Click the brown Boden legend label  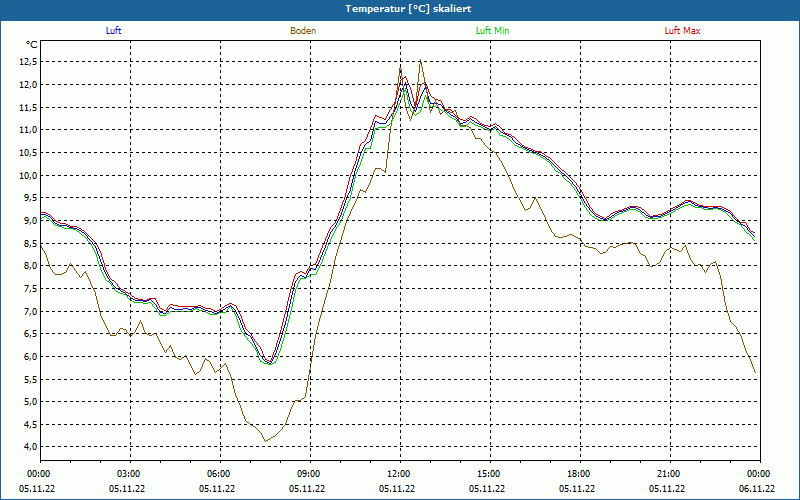click(303, 31)
